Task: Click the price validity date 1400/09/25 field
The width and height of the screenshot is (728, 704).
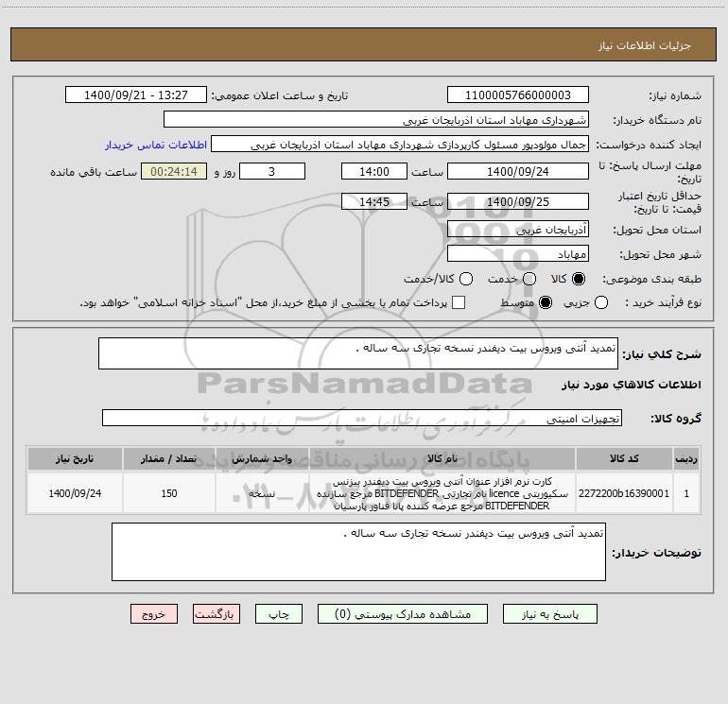Action: tap(518, 201)
